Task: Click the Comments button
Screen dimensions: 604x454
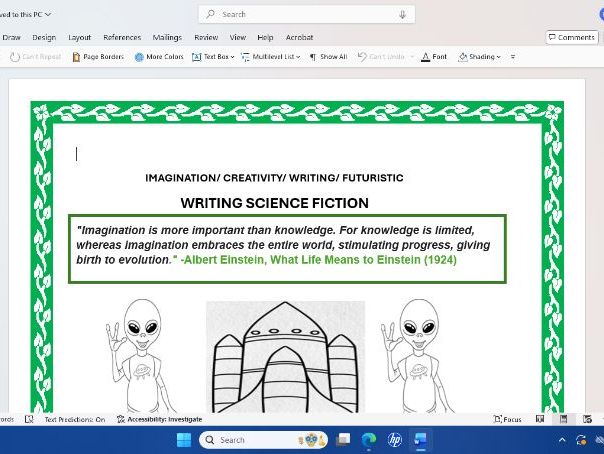Action: 572,37
